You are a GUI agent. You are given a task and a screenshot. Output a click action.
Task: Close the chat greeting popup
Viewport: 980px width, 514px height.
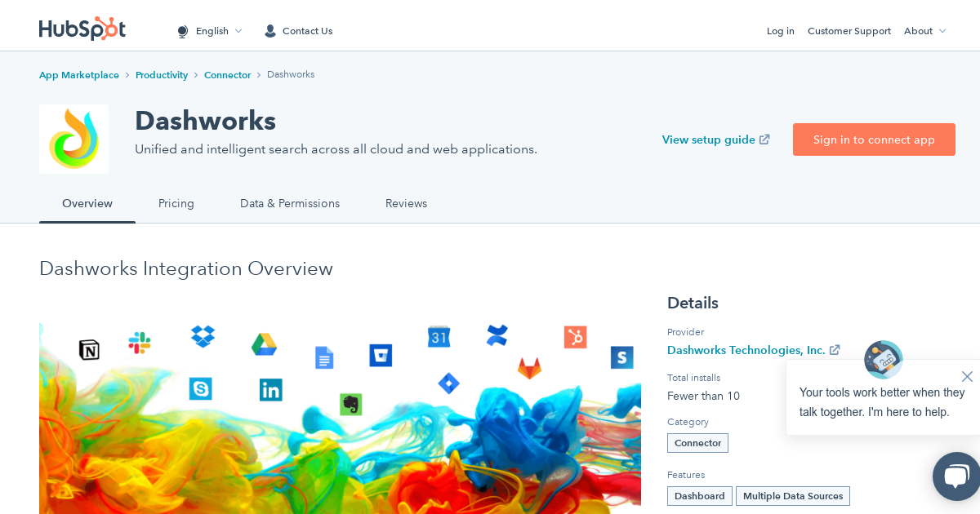coord(967,376)
